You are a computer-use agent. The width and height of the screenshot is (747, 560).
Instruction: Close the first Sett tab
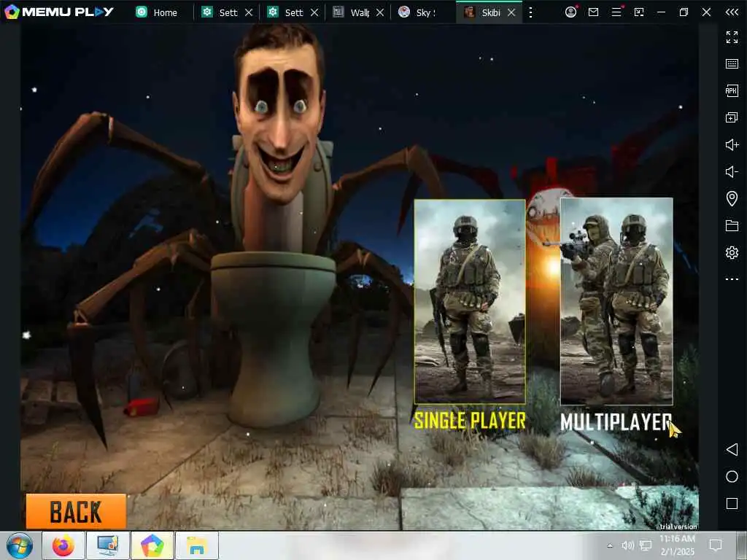(x=249, y=12)
